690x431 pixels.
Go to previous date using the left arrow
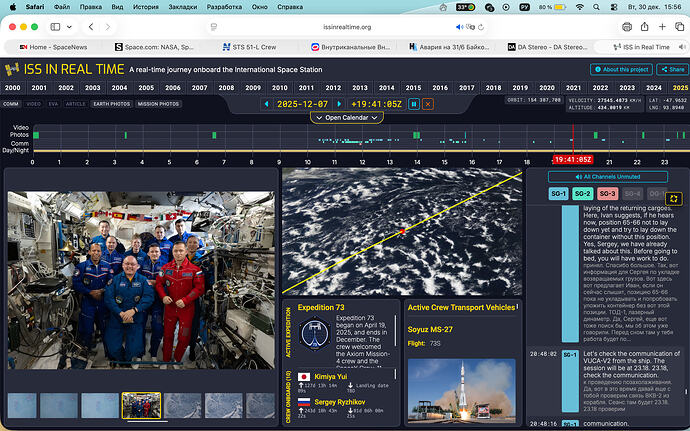click(x=266, y=104)
